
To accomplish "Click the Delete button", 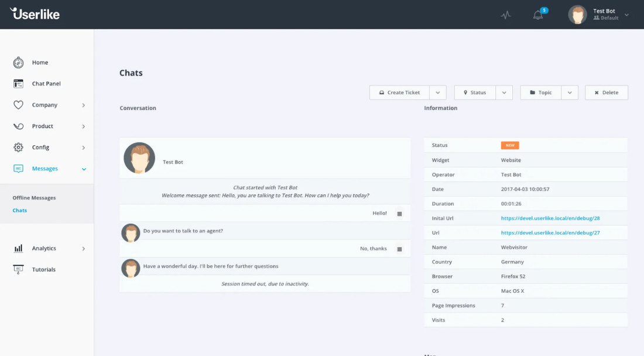I will point(606,92).
